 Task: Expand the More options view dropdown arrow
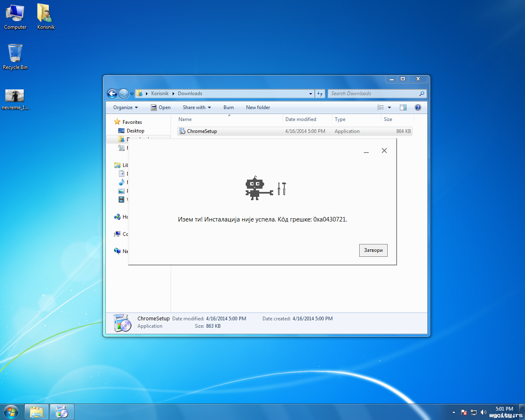389,107
